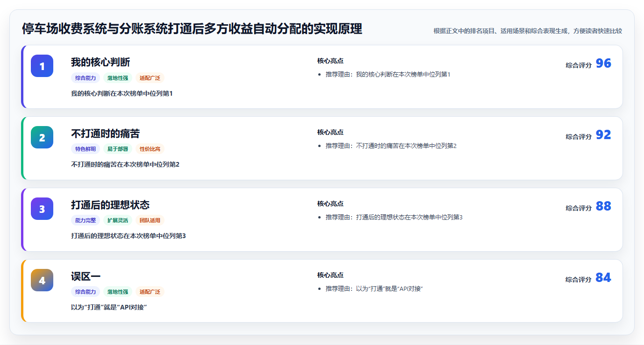Click 推荐理由 bullet in 误区一 card
Image resolution: width=644 pixels, height=345 pixels.
tap(374, 289)
